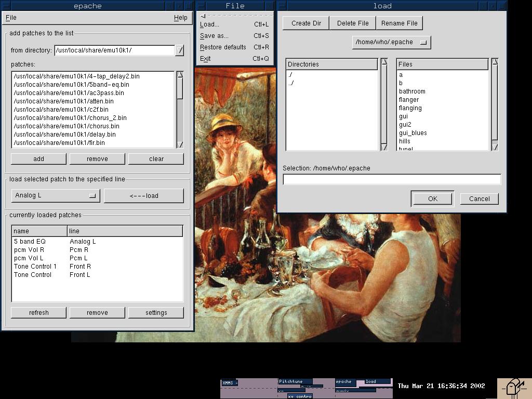The height and width of the screenshot is (399, 532).
Task: Click the up arrow of the patches list scrollbar
Action: (x=180, y=75)
